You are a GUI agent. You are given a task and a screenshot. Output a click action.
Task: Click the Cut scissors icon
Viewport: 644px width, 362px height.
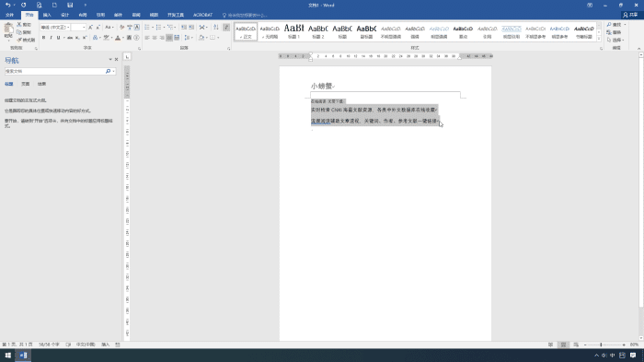click(x=19, y=25)
